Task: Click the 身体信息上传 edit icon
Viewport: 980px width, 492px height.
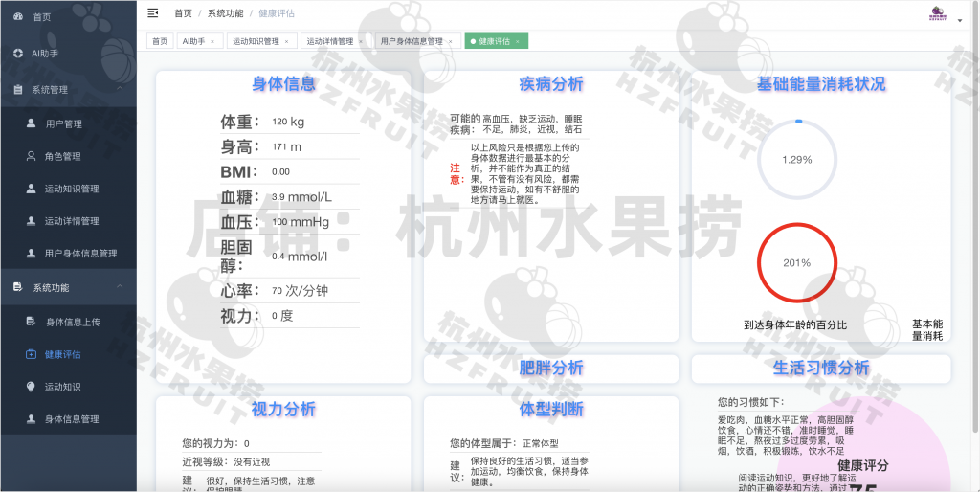Action: point(31,322)
